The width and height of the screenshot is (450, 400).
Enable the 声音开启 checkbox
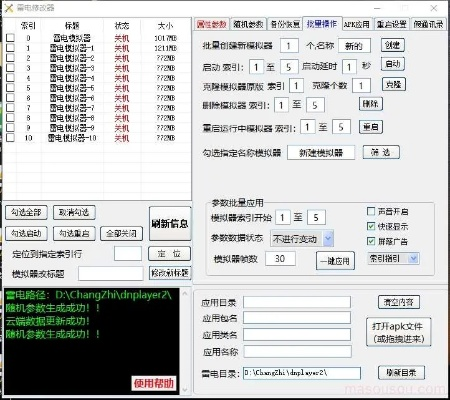[x=371, y=211]
